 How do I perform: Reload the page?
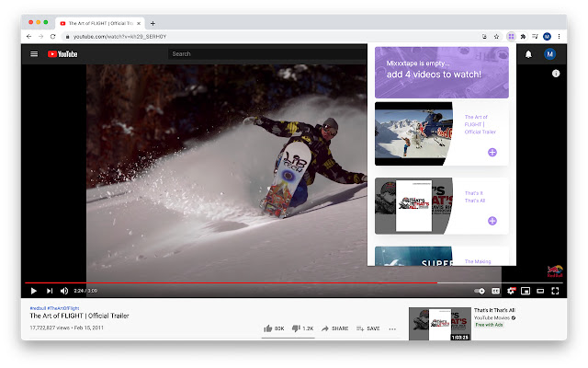[53, 37]
